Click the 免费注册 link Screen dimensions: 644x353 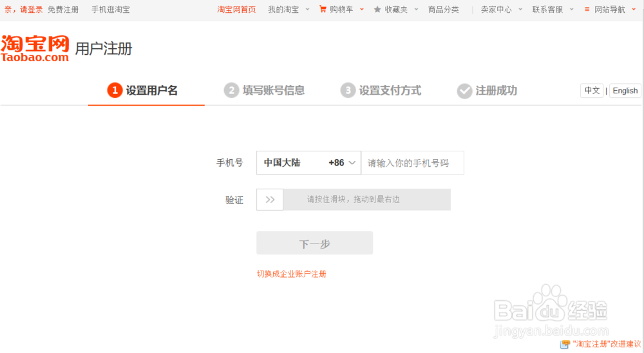coord(63,10)
